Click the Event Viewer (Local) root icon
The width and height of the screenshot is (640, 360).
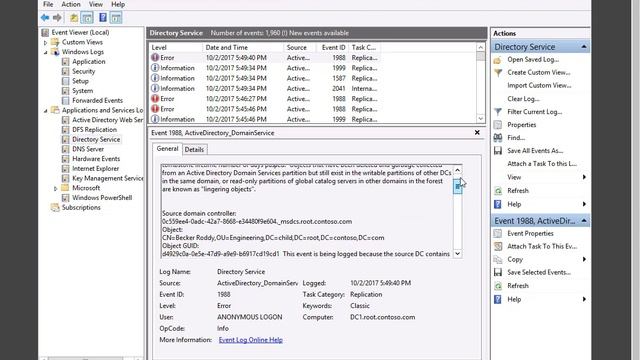coord(45,32)
